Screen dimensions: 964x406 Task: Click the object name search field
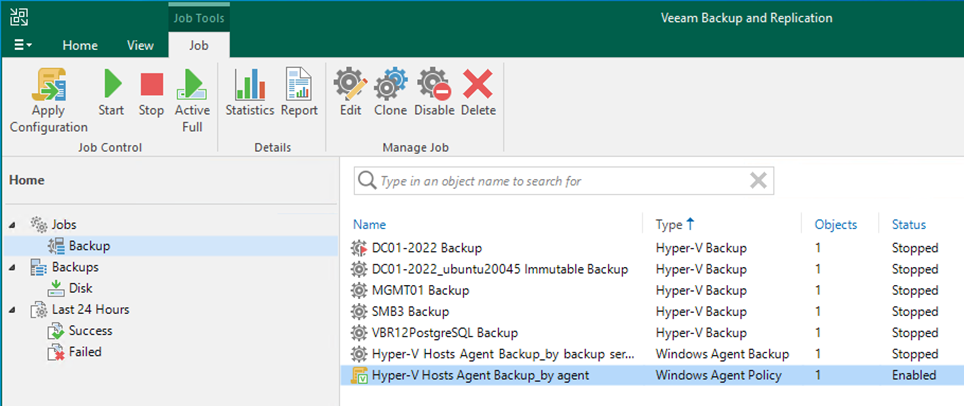(564, 181)
